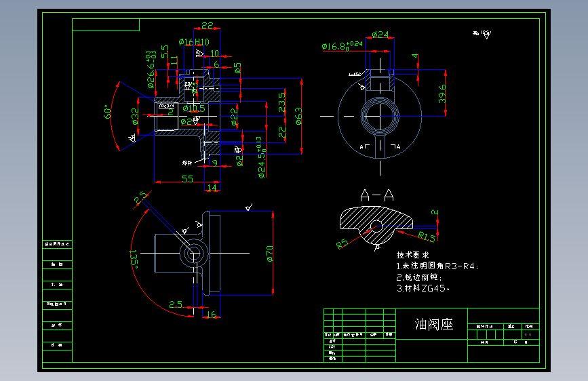This screenshot has height=381, width=588.
Task: Select the ø10.5 bore dimension text
Action: [194, 108]
